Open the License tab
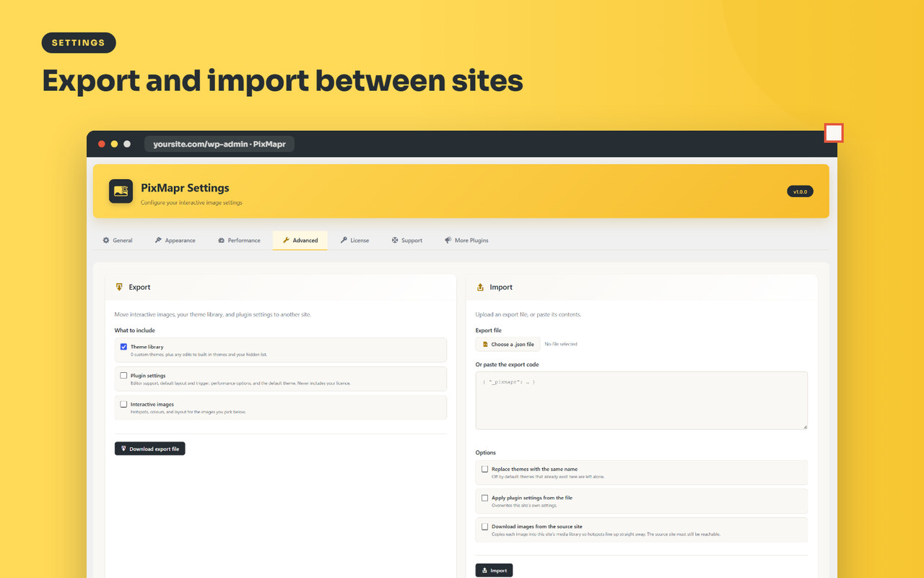Screen dimensions: 924x578 (x=355, y=240)
